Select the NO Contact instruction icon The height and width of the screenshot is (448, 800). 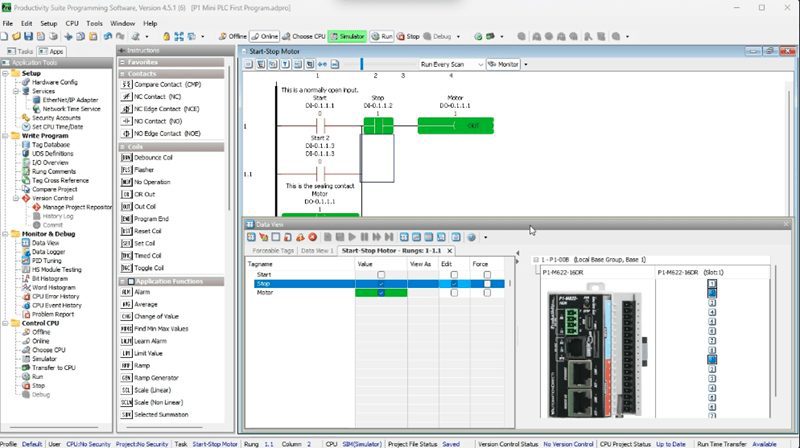tap(126, 121)
